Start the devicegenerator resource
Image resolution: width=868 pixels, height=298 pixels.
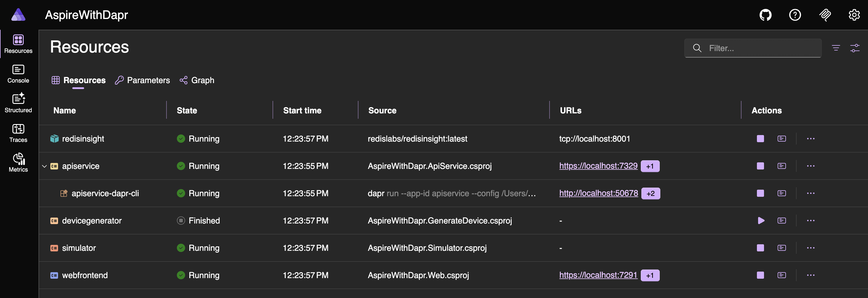760,221
